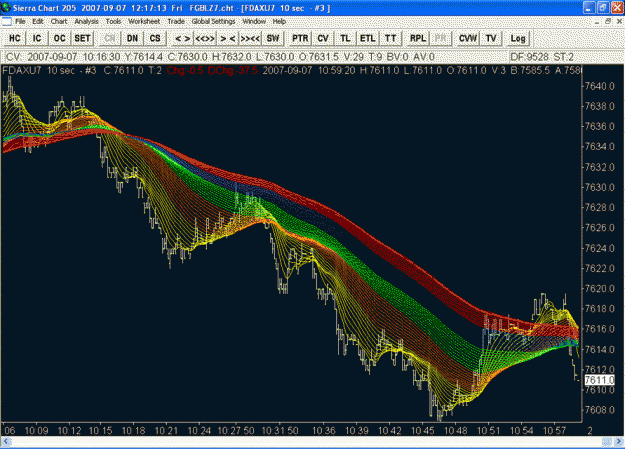Viewport: 625px width, 449px height.
Task: Click the 'FDAXU7 10 sec - #3' chart header text
Action: point(49,71)
